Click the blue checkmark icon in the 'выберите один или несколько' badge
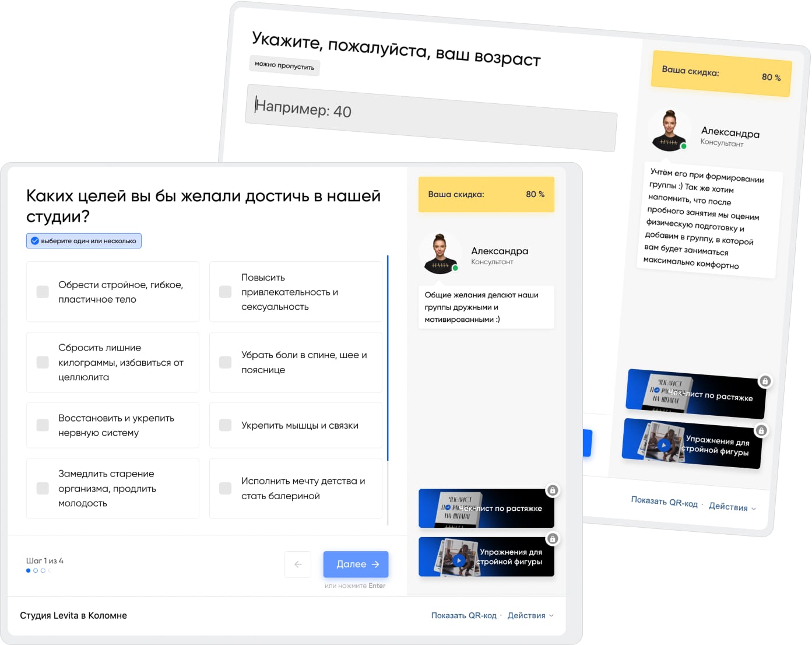 pos(35,241)
